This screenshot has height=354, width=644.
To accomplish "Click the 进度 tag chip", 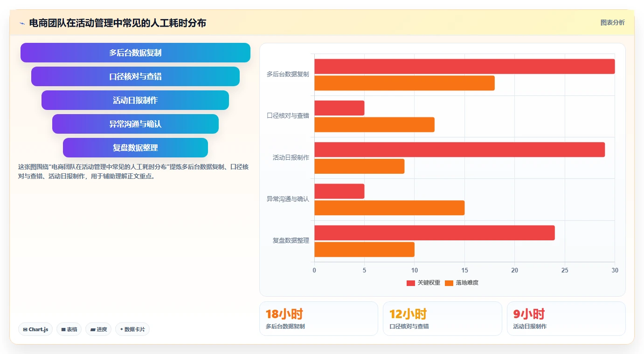I will [98, 329].
